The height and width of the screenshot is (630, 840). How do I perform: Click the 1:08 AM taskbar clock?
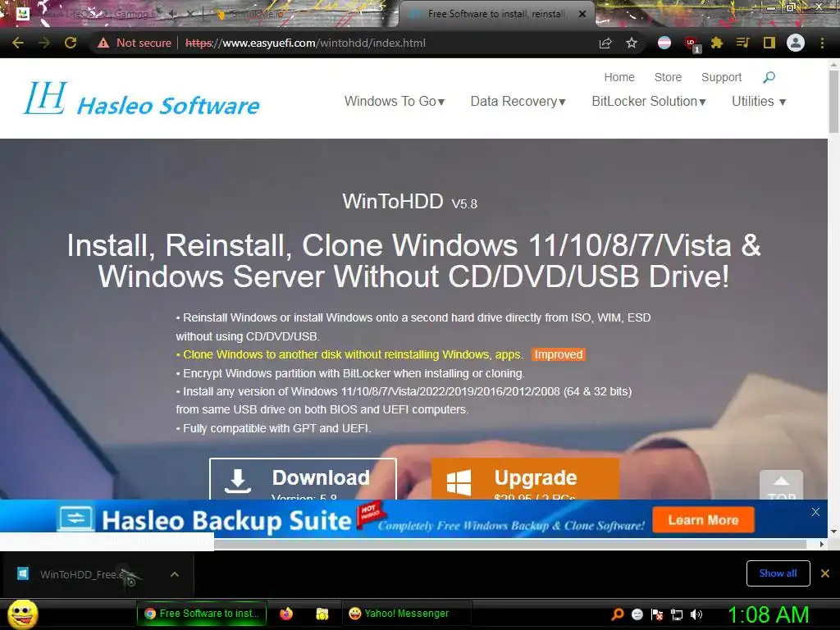point(768,614)
